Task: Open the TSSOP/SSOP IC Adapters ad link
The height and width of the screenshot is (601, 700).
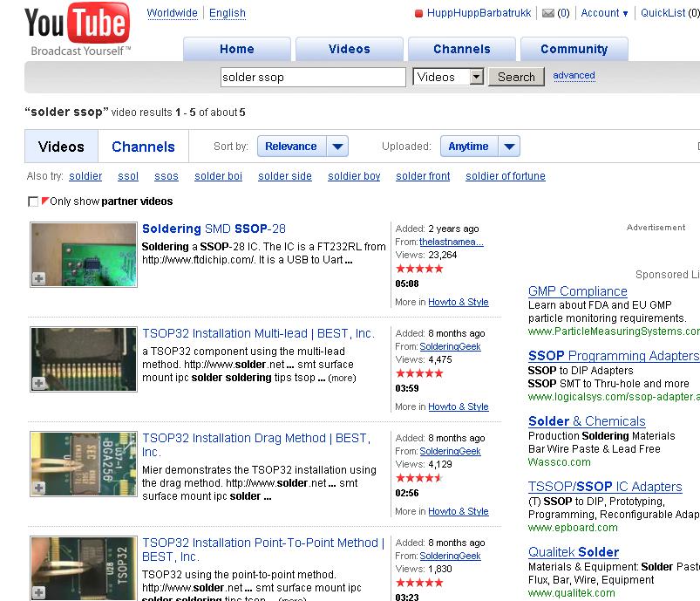Action: tap(605, 486)
